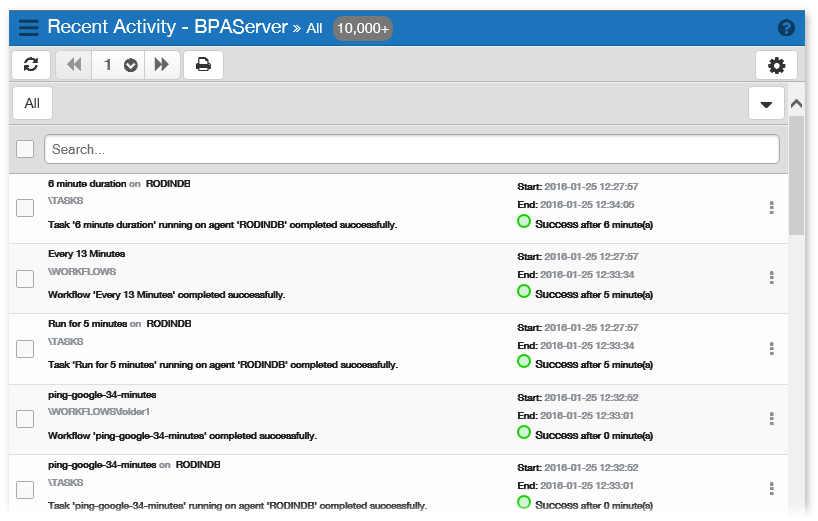This screenshot has width=818, height=521.
Task: Go to the previous page
Action: click(x=74, y=65)
